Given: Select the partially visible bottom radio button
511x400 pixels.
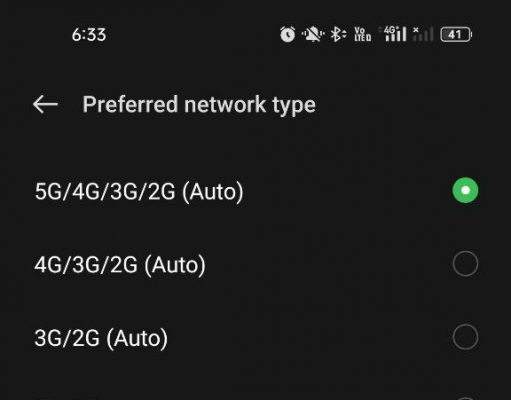Looking at the screenshot, I should pyautogui.click(x=465, y=398).
